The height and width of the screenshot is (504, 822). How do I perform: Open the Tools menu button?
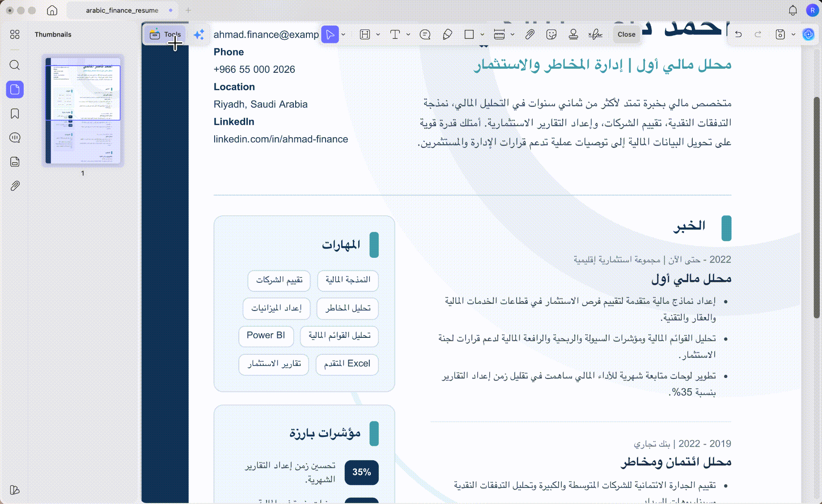coord(165,34)
